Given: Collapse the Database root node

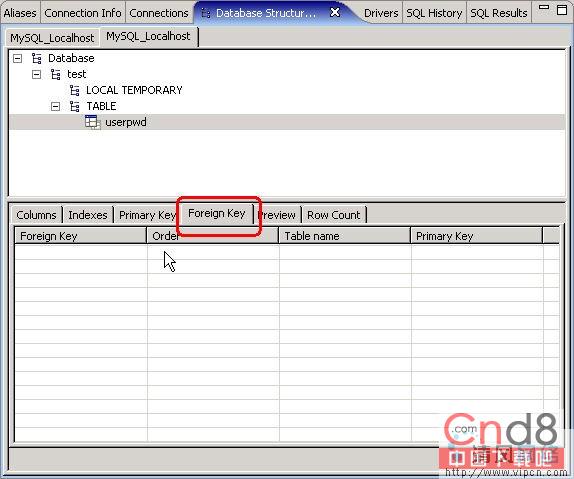Looking at the screenshot, I should point(18,59).
